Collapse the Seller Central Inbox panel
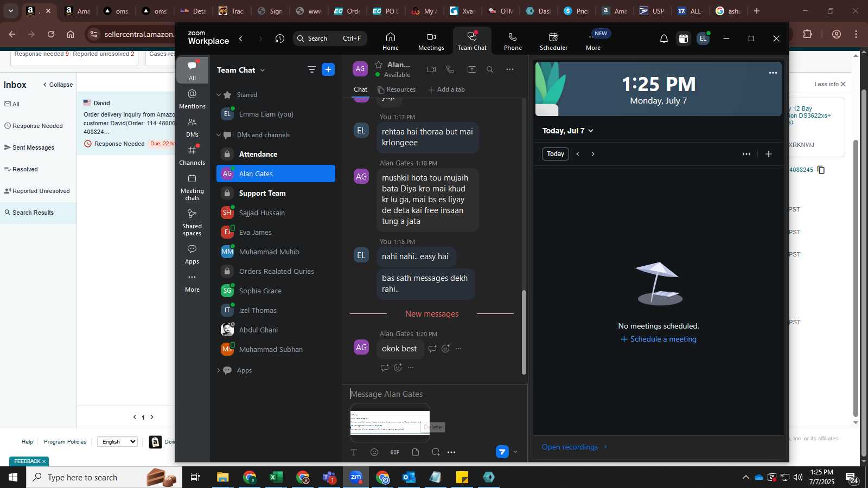The image size is (868, 488). click(x=58, y=85)
